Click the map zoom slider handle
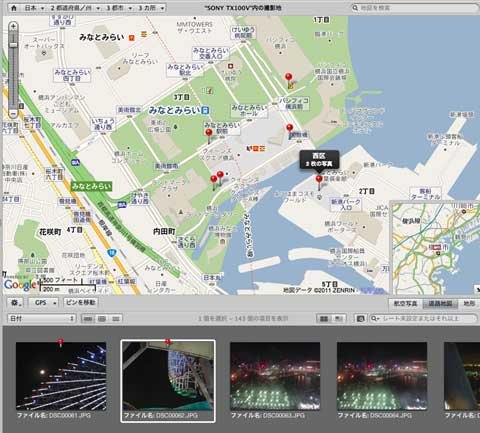This screenshot has height=433, width=480. (x=13, y=45)
